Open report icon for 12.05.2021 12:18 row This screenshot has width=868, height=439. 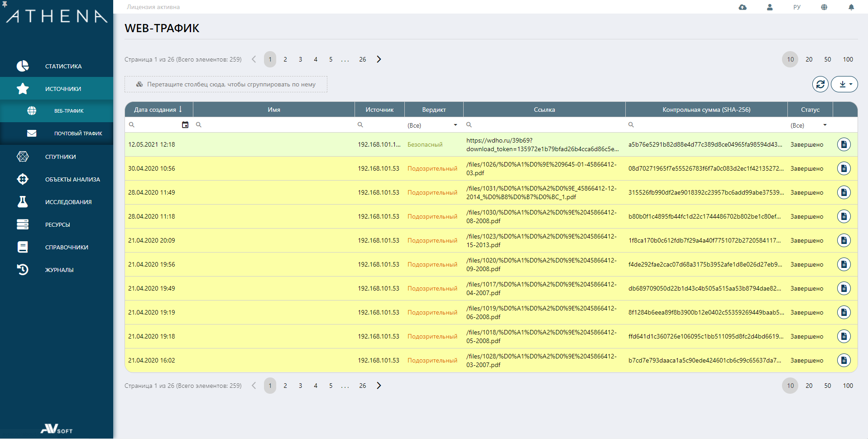844,144
